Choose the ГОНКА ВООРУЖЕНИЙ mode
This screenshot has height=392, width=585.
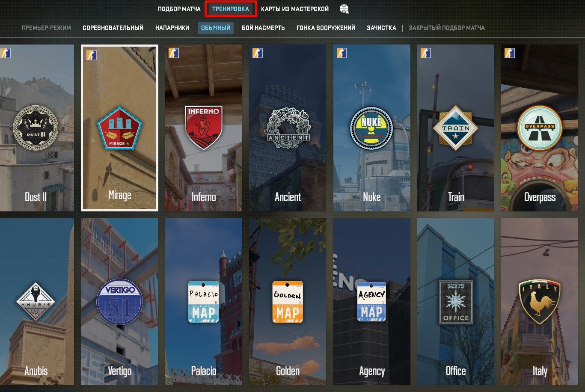point(325,27)
